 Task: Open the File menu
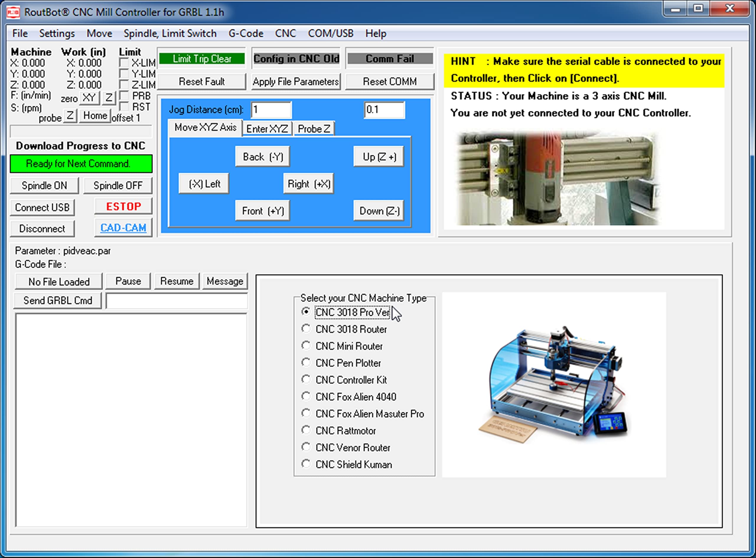[20, 33]
